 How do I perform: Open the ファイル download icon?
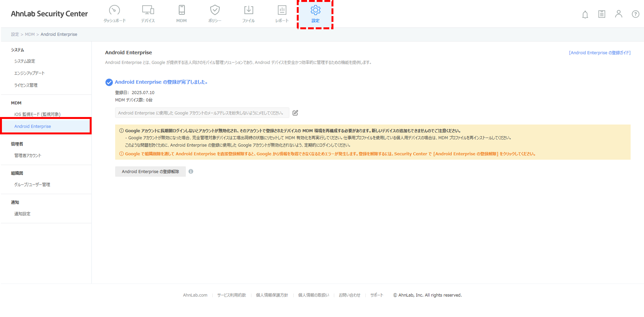[x=249, y=10]
